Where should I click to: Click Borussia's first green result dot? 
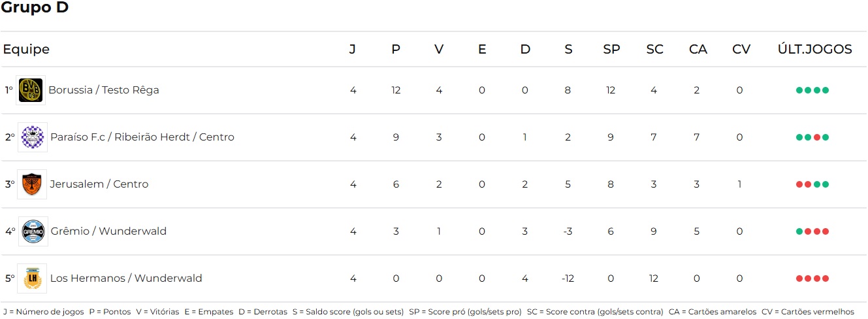[x=799, y=90]
